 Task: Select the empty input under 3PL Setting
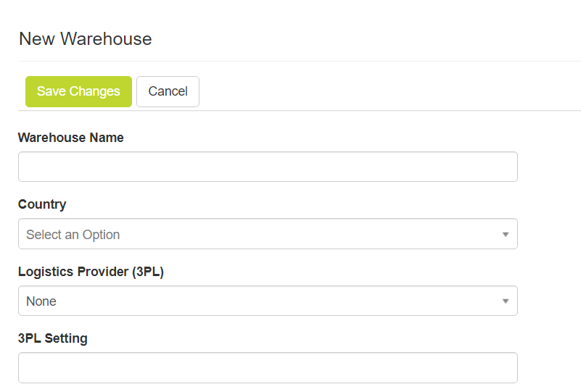click(x=268, y=367)
